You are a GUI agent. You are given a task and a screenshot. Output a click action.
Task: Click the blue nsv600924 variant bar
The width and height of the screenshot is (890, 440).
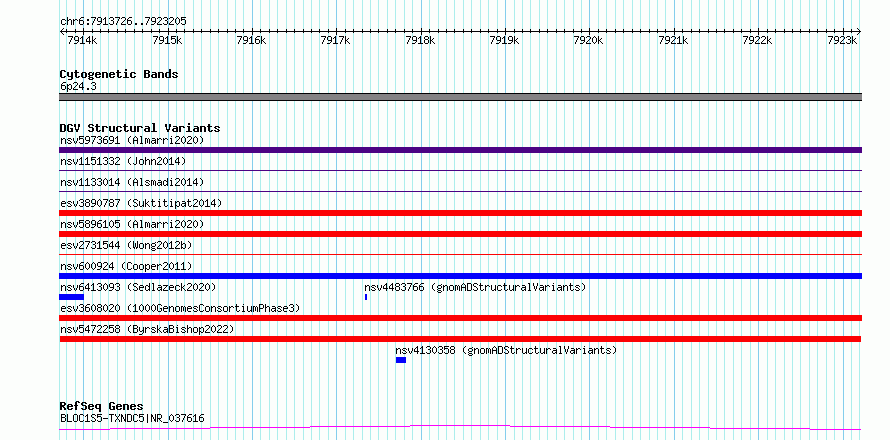click(x=460, y=276)
